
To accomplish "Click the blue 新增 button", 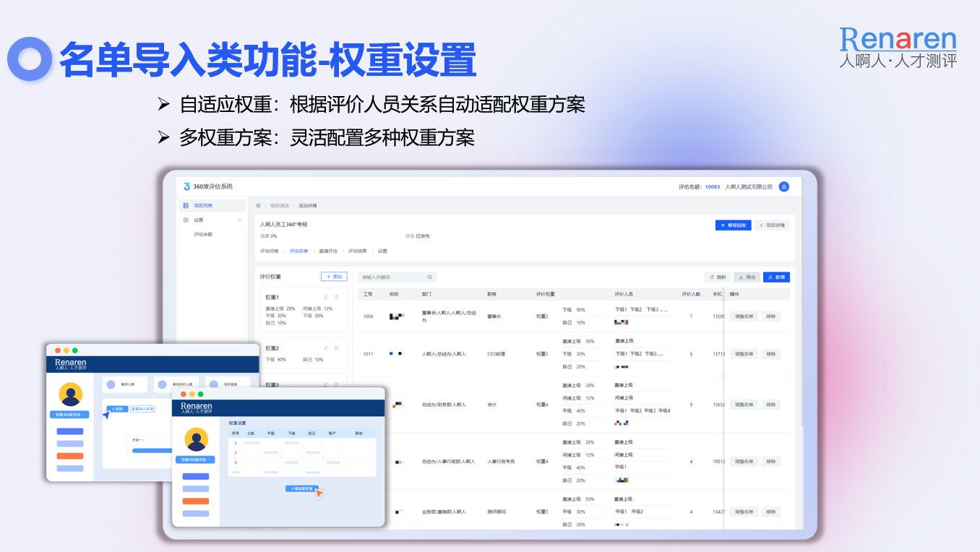I will pyautogui.click(x=776, y=277).
